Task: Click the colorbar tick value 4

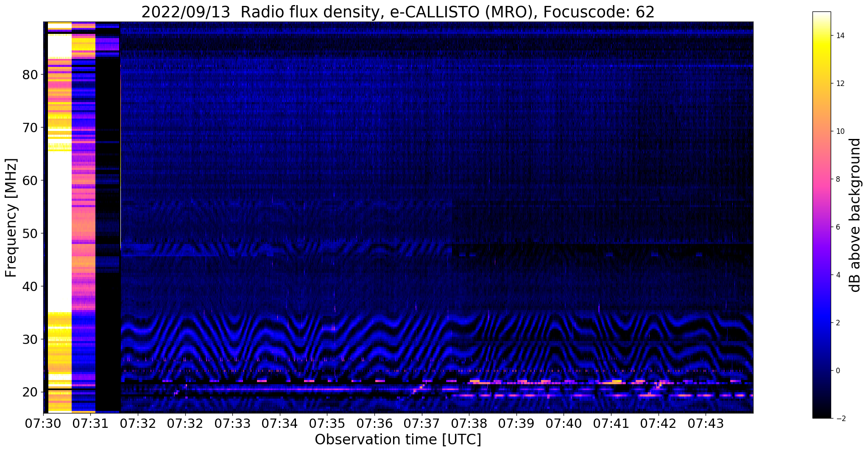Action: pyautogui.click(x=837, y=275)
